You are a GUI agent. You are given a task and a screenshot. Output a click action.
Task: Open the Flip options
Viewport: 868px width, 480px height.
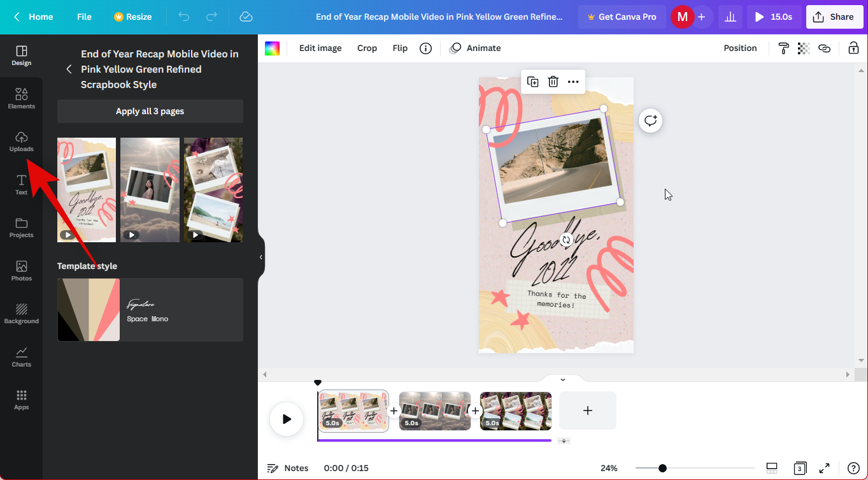point(400,48)
